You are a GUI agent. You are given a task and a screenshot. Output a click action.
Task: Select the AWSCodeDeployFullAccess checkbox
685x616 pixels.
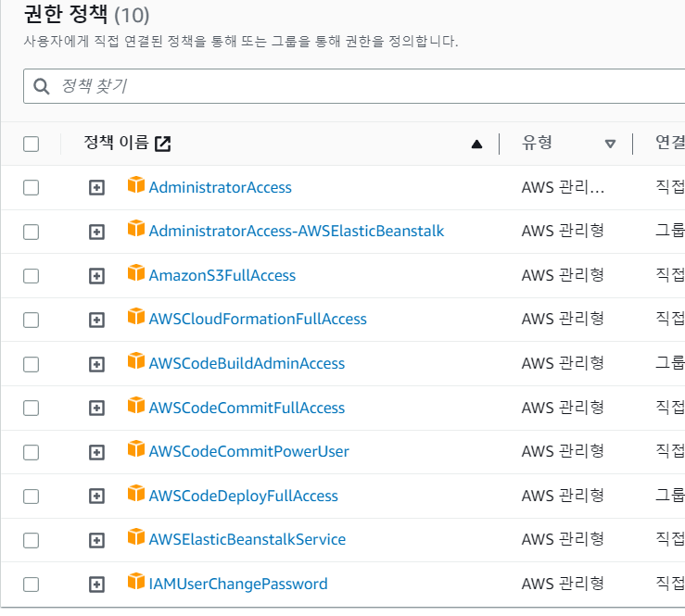coord(31,497)
